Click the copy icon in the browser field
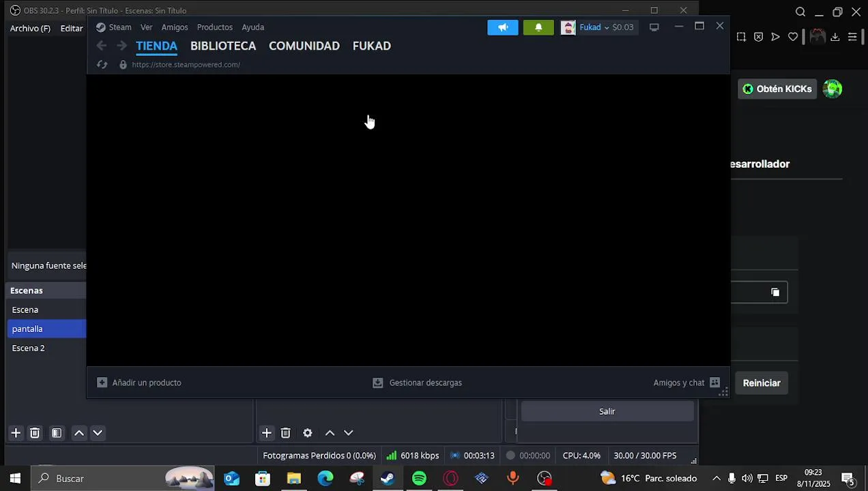Screen dimensions: 868x491 775,292
